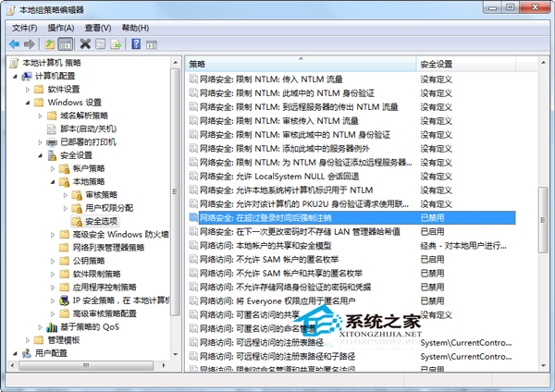Click the 用户配置 user icon
Image resolution: width=555 pixels, height=392 pixels.
tap(27, 353)
